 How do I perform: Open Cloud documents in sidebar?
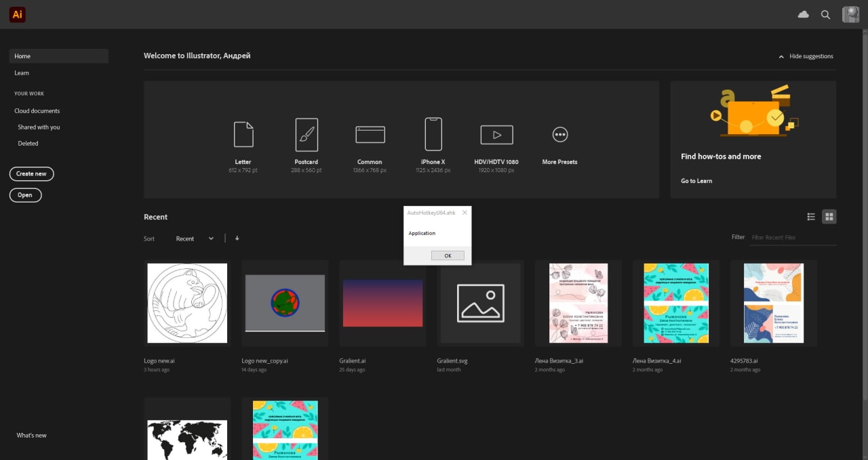pos(37,110)
